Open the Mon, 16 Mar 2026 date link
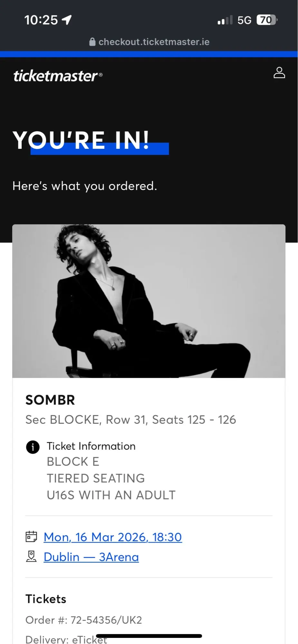 113,537
